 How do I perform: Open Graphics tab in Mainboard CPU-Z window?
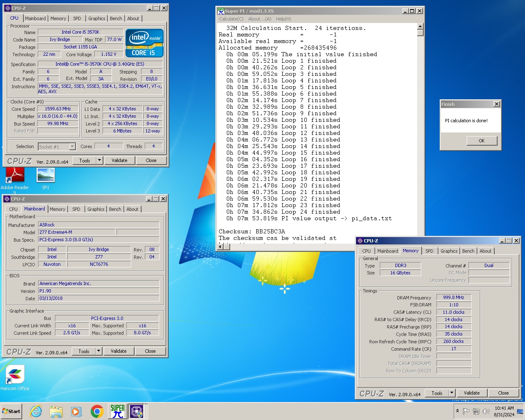(96, 209)
